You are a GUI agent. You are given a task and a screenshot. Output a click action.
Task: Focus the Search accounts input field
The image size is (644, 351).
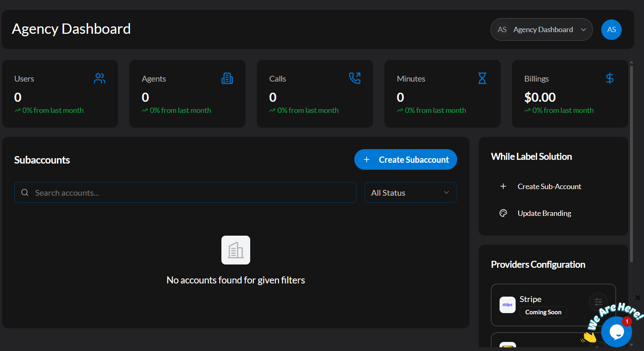185,192
